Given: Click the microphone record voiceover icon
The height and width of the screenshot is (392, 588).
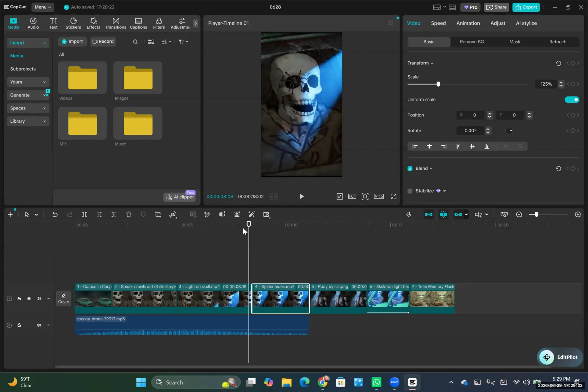Looking at the screenshot, I should [409, 215].
